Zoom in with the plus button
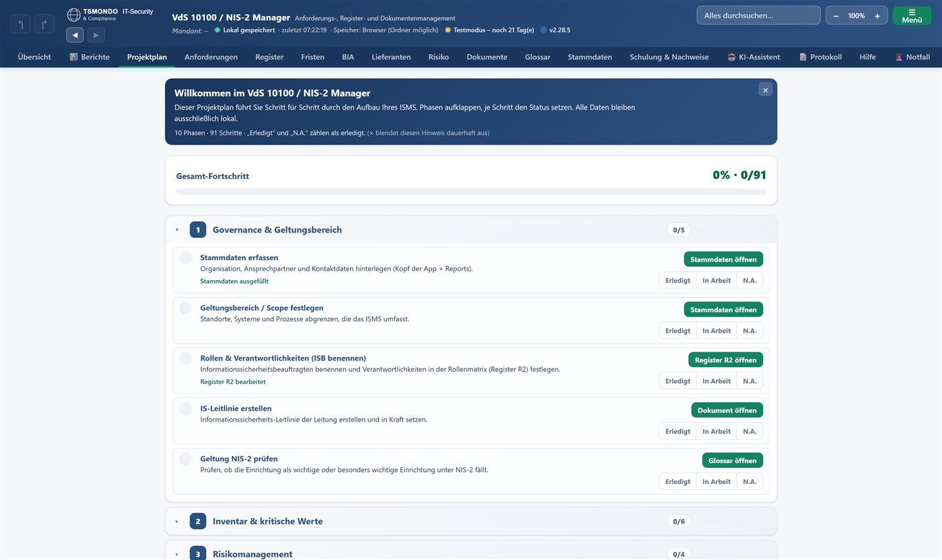Viewport: 942px width, 560px height. point(877,15)
